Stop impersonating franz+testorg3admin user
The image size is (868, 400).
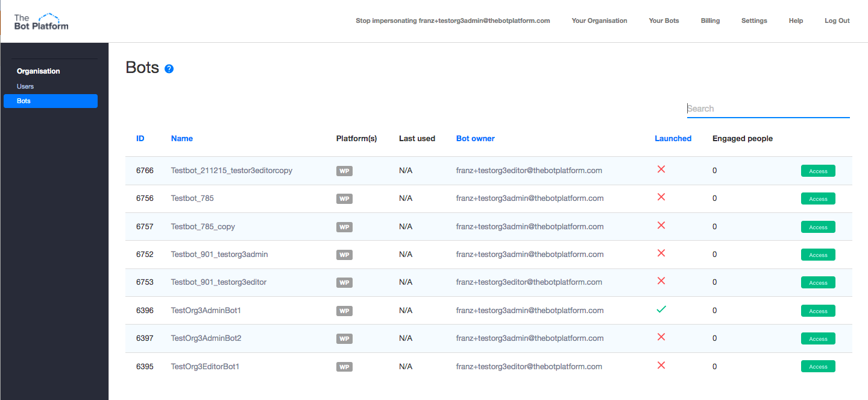click(x=453, y=21)
